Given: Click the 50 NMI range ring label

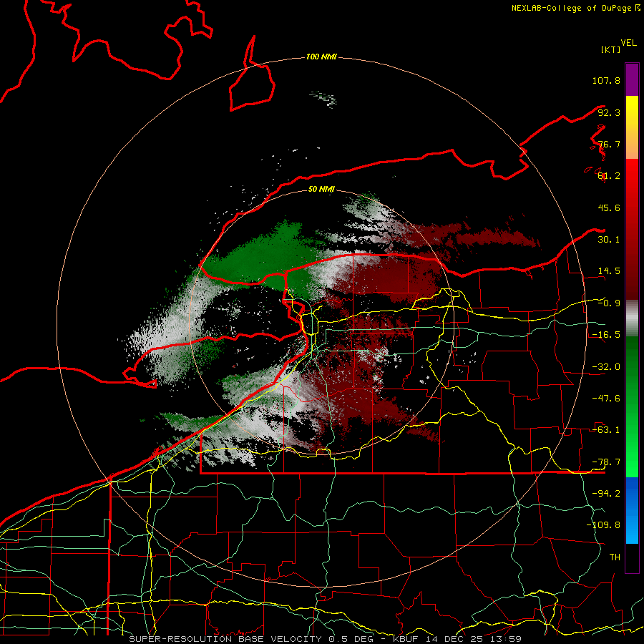Looking at the screenshot, I should [x=321, y=189].
